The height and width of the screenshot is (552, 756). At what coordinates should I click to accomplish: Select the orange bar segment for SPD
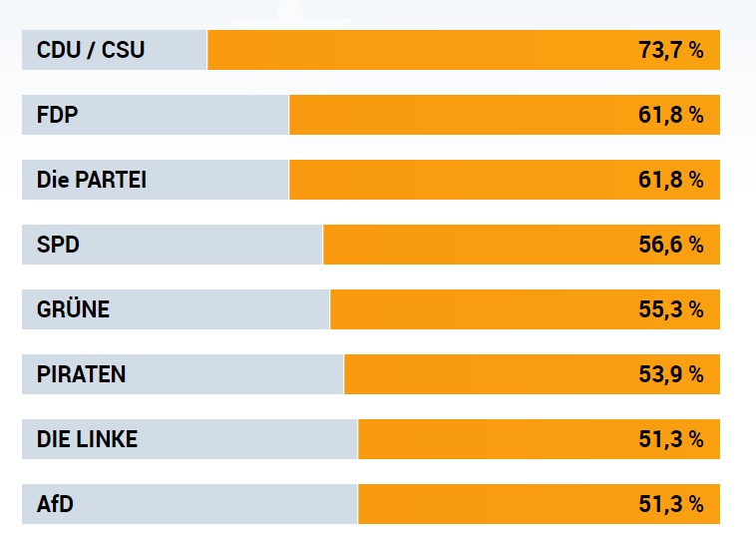click(479, 245)
